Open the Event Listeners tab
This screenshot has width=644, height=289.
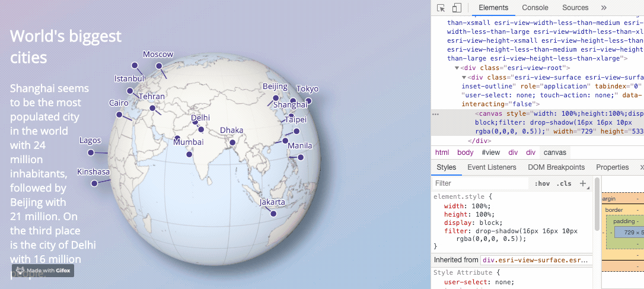click(x=492, y=167)
